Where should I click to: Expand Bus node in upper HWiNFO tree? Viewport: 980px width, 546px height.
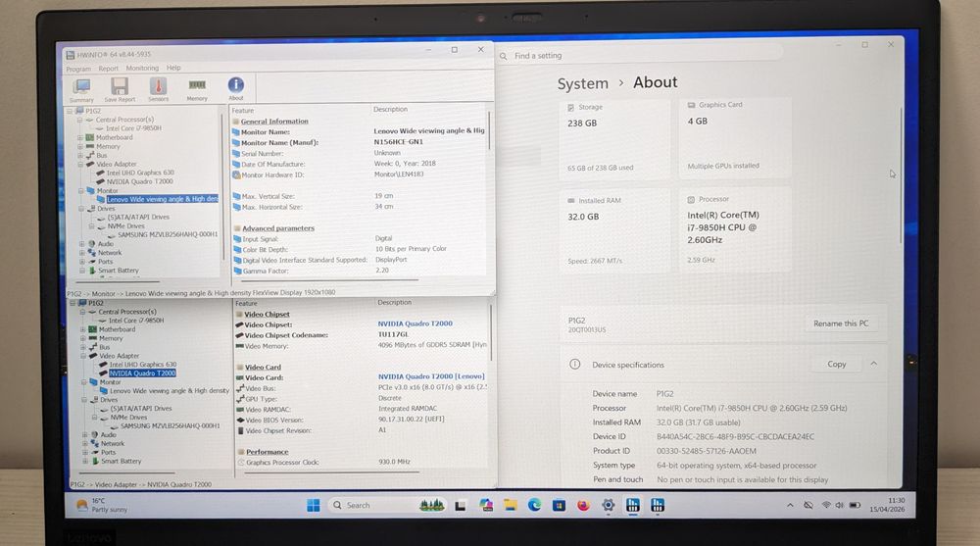coord(80,155)
